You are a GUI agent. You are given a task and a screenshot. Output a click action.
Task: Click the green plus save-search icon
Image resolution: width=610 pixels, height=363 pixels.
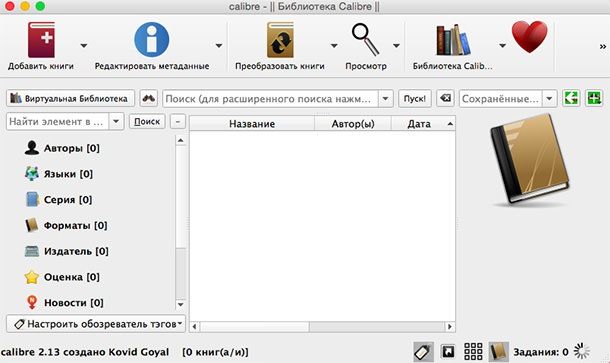[594, 98]
